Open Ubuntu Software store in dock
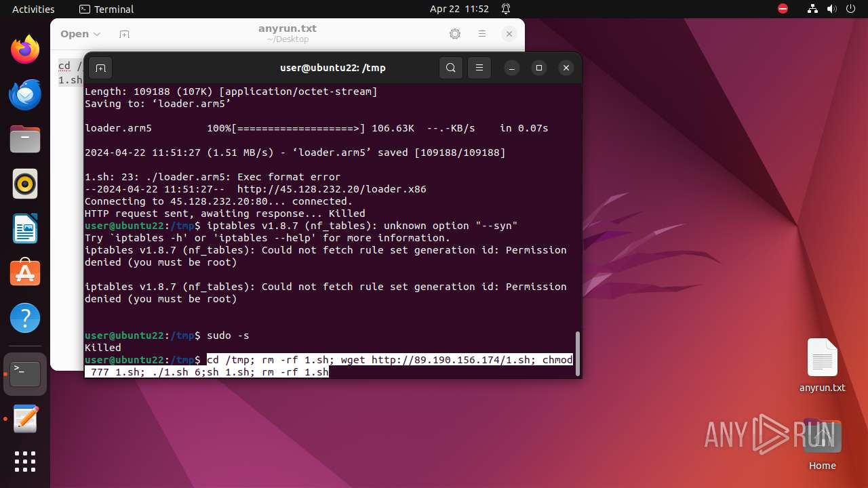868x488 pixels. [x=25, y=273]
